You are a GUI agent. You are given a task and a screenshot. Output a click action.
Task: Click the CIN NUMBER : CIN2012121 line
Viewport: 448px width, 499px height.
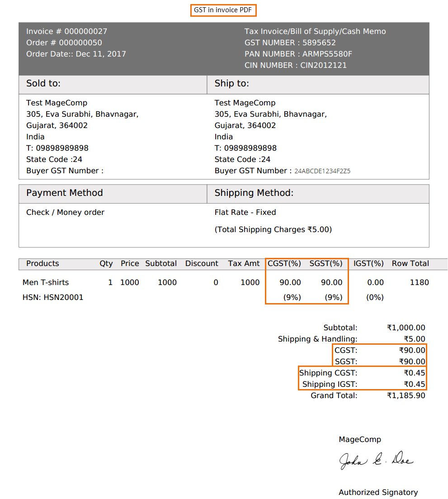[x=295, y=66]
